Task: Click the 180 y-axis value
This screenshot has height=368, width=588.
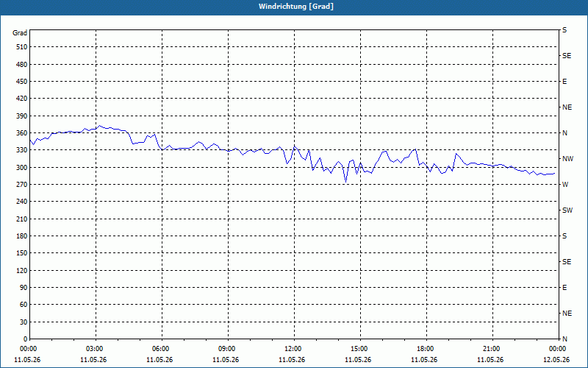Action: click(22, 236)
